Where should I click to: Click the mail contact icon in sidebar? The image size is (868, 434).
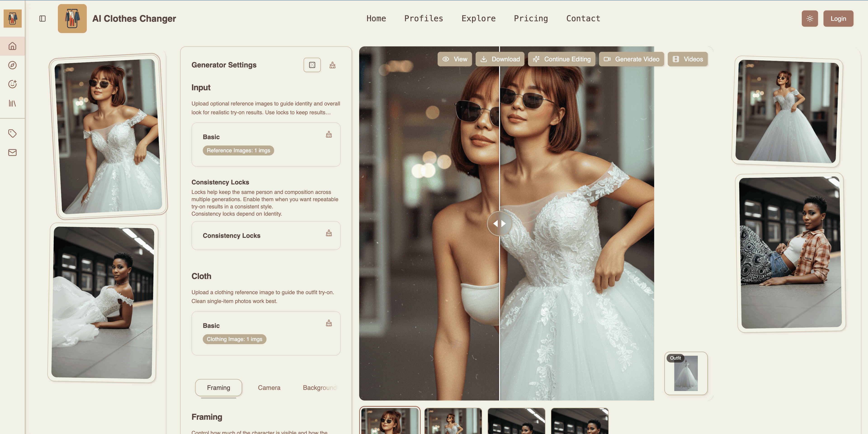(x=12, y=153)
